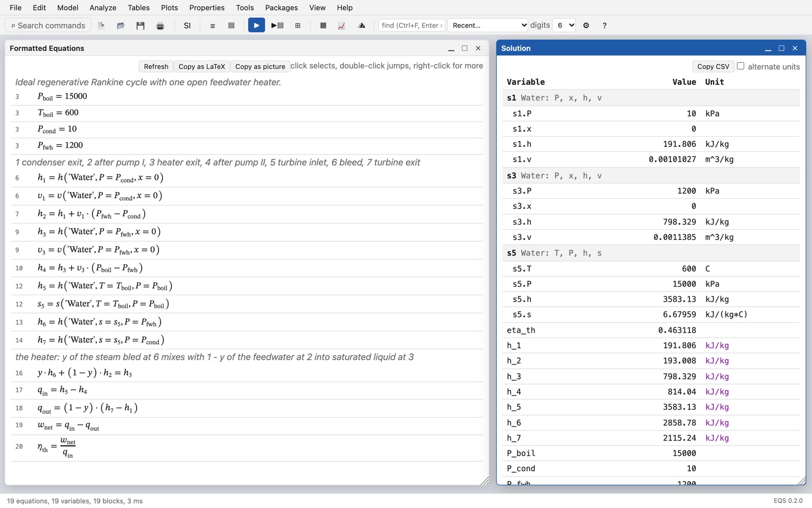
Task: Click the three-line equations list icon
Action: click(213, 25)
